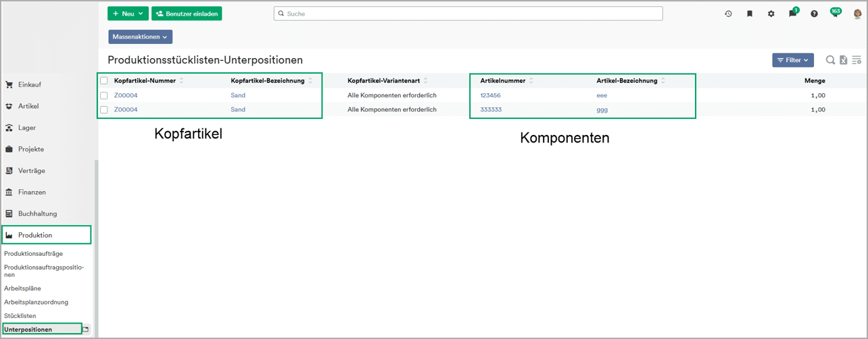
Task: Click the Benutzer einladen button
Action: coord(187,14)
